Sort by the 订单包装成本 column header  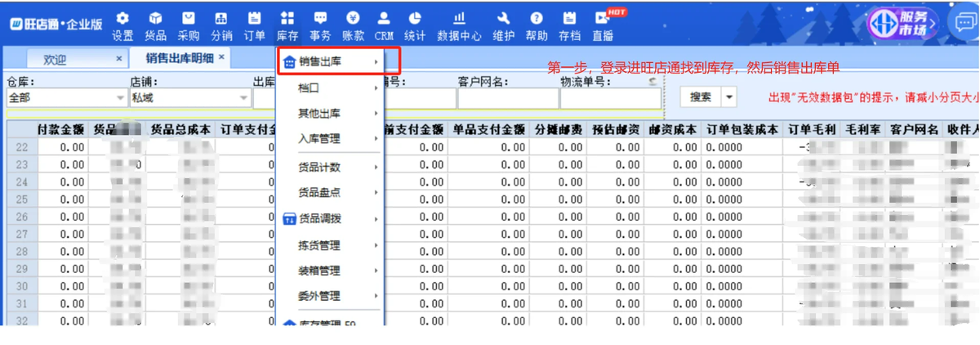pos(742,129)
